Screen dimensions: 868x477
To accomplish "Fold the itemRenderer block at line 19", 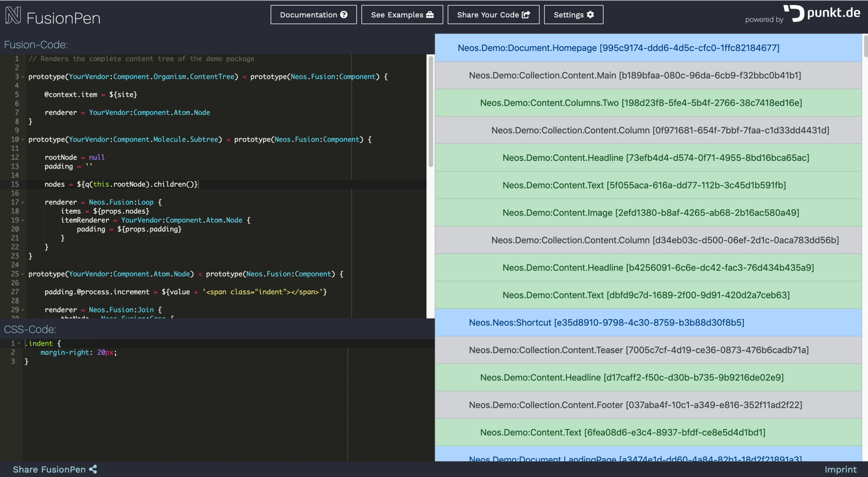I will (23, 220).
